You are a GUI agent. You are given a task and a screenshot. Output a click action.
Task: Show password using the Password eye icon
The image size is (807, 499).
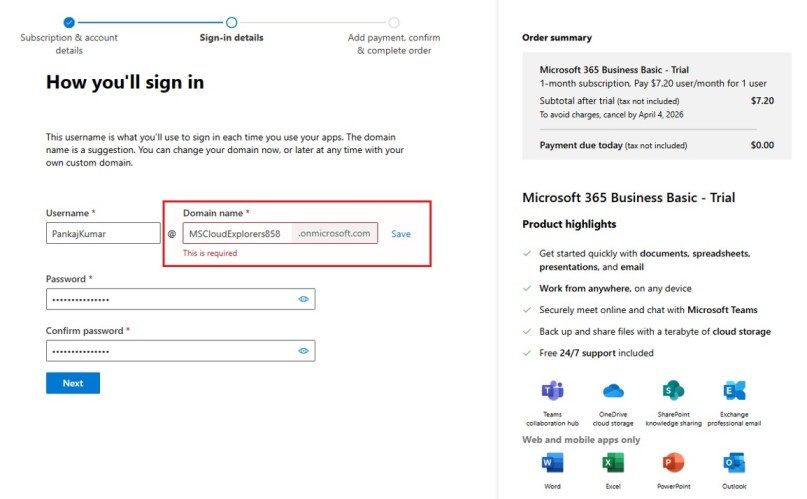click(x=303, y=299)
